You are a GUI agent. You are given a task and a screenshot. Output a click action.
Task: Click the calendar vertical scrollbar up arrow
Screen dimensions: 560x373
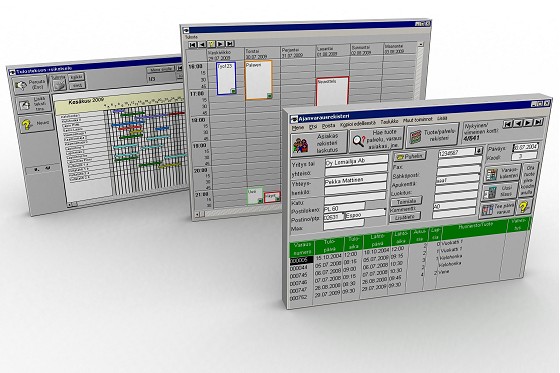[x=421, y=44]
